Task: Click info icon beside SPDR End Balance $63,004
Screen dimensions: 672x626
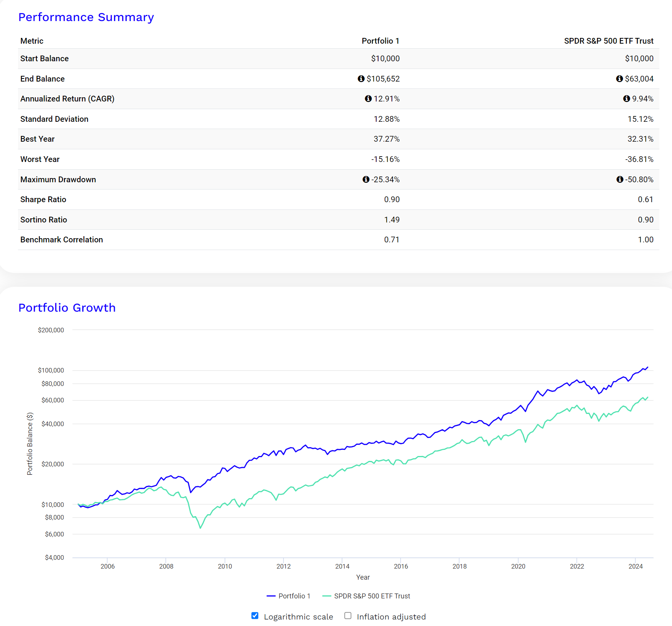Action: (x=619, y=78)
